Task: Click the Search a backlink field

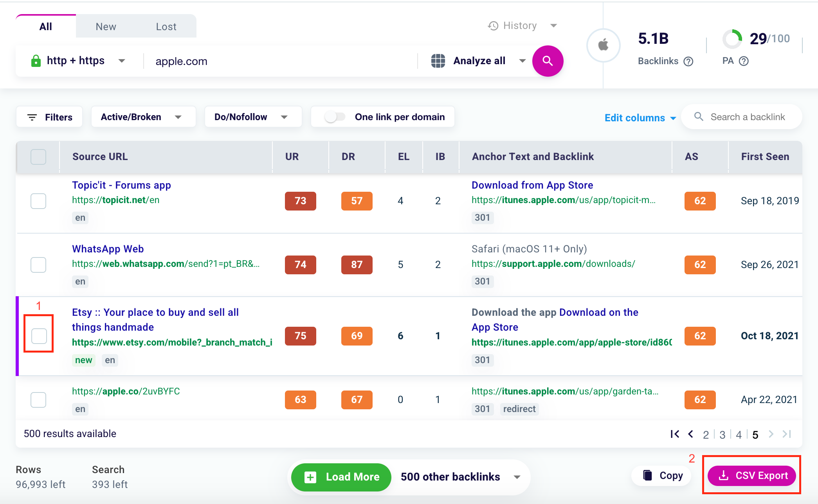Action: coord(747,117)
